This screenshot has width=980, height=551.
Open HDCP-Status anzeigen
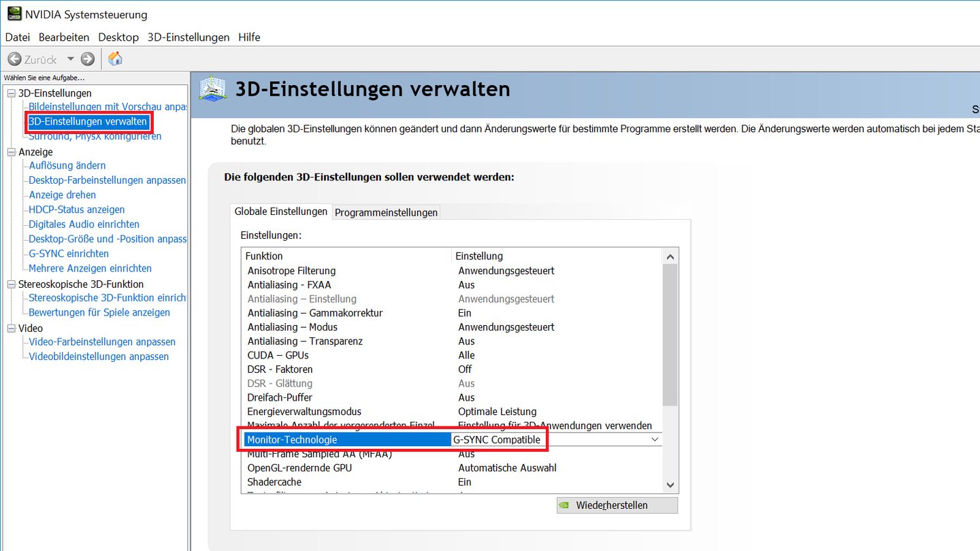77,210
